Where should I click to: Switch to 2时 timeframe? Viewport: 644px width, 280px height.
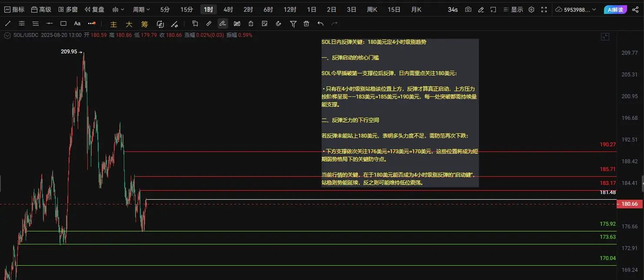(248, 9)
